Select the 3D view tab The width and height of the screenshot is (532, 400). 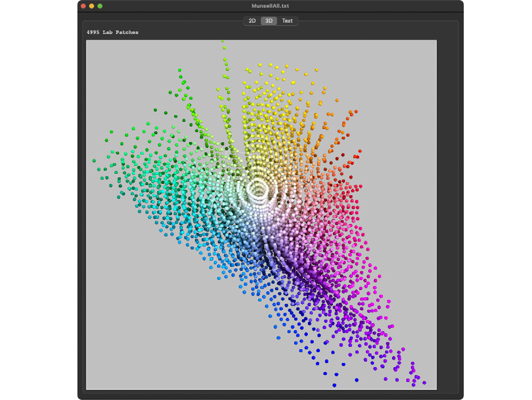pos(269,21)
